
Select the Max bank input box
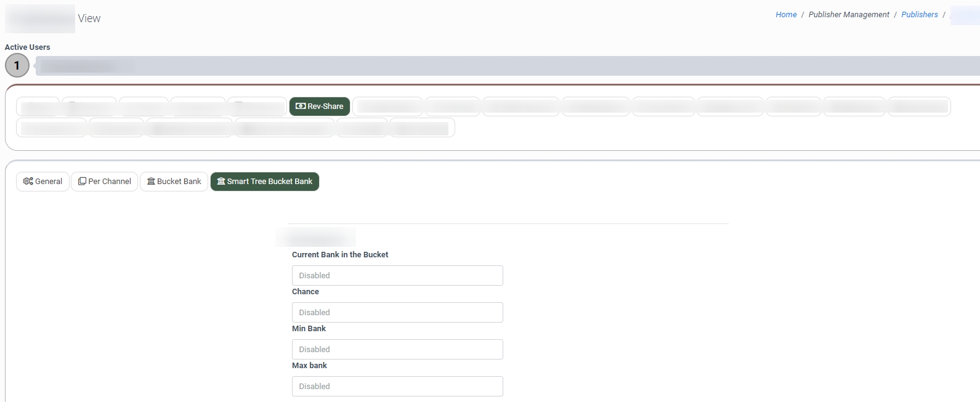tap(397, 387)
